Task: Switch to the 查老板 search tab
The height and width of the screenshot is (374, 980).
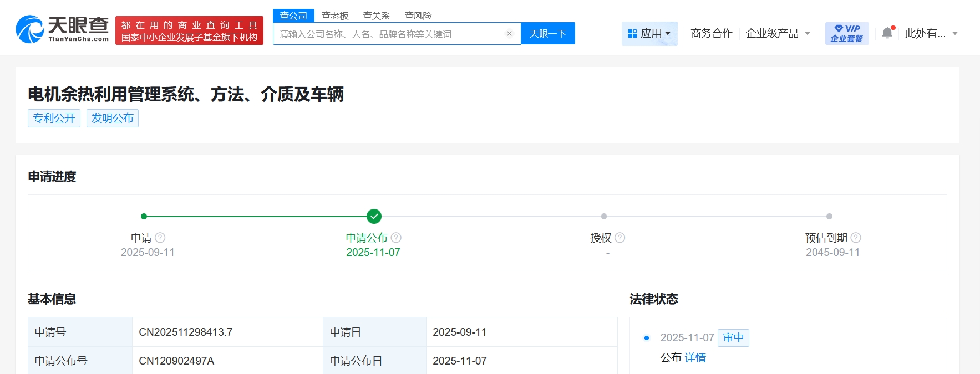Action: pos(335,16)
